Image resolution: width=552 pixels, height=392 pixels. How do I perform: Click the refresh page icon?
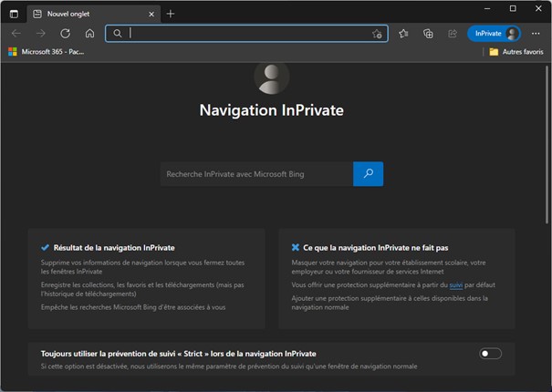coord(65,33)
